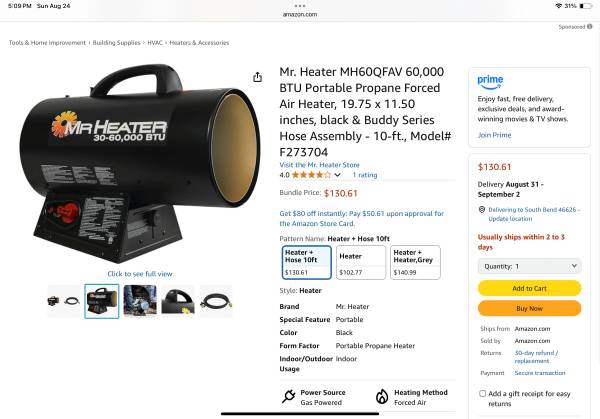Tap the Heating Method flame icon
Viewport: 600px width, 419px height.
coord(382,397)
